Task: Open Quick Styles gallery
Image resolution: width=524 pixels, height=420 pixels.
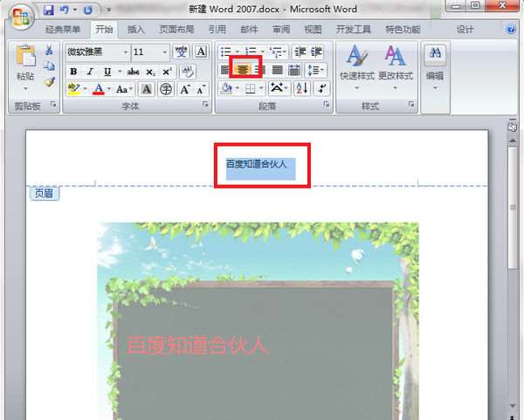Action: (357, 67)
